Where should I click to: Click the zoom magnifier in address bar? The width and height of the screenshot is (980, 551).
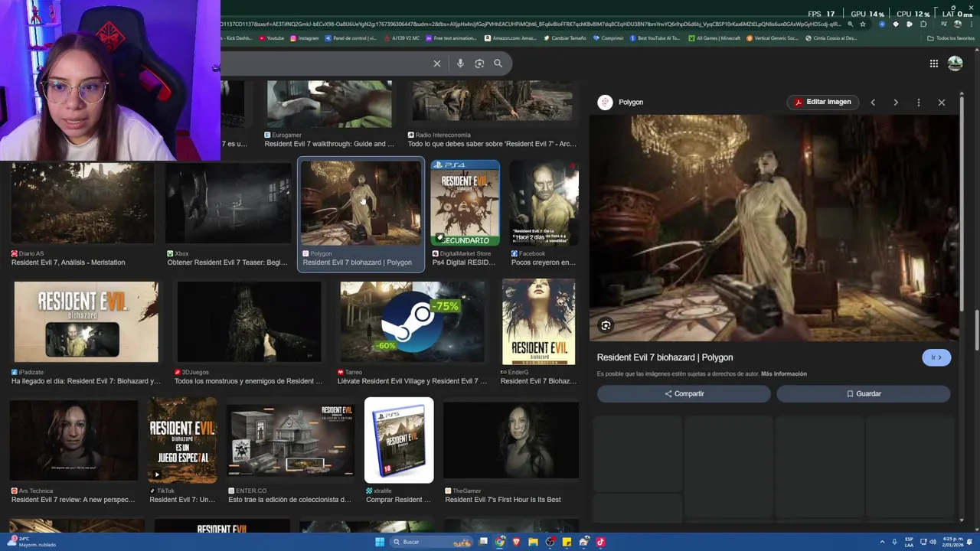[x=850, y=24]
